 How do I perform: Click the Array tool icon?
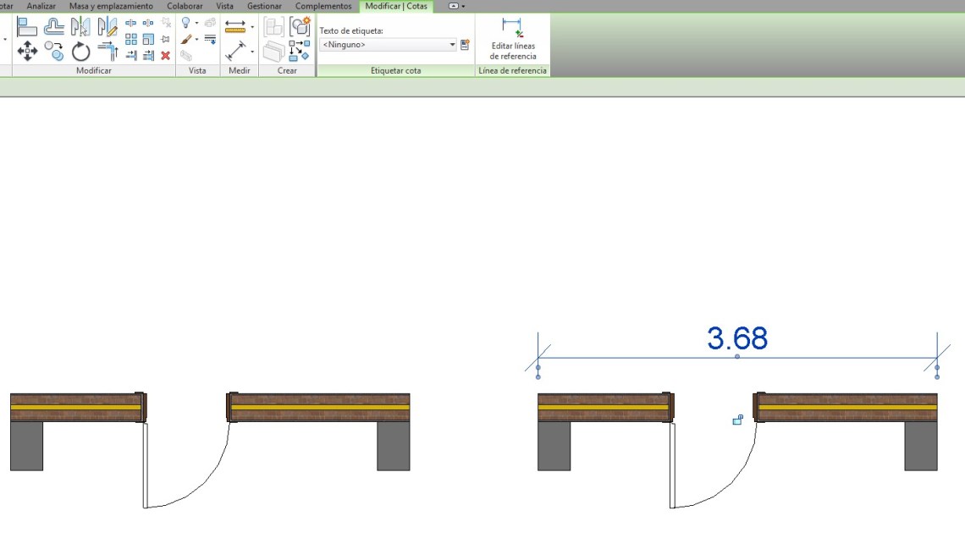[x=131, y=39]
